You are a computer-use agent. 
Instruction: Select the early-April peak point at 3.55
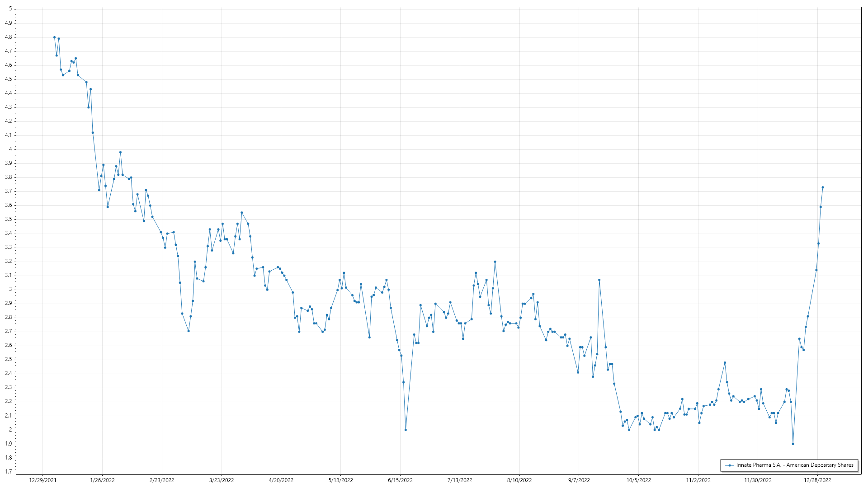[x=241, y=212]
